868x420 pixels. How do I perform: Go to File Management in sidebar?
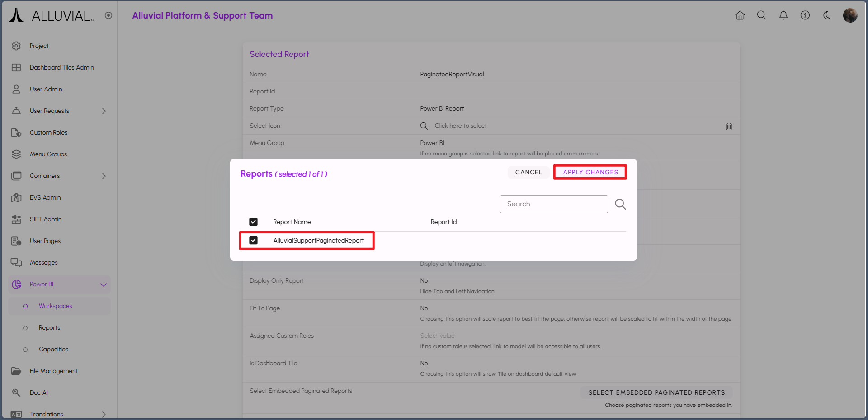coord(54,371)
